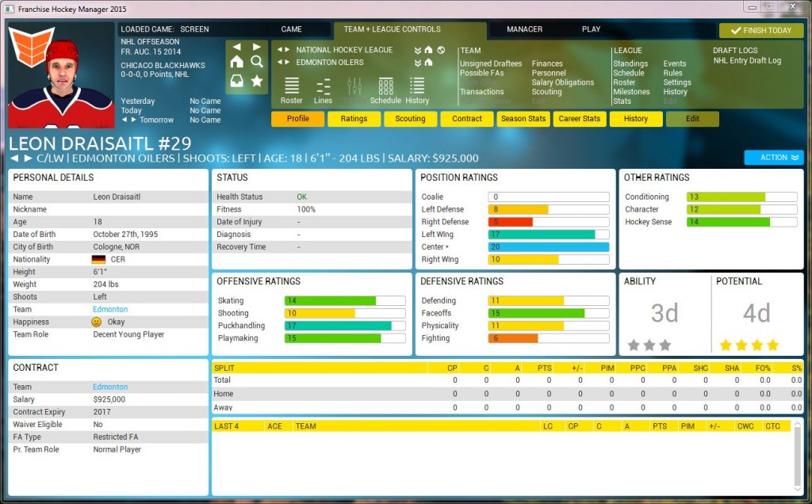Expand the National Hockey League dropdown chevron
Screen dimensions: 812x504
[x=417, y=50]
